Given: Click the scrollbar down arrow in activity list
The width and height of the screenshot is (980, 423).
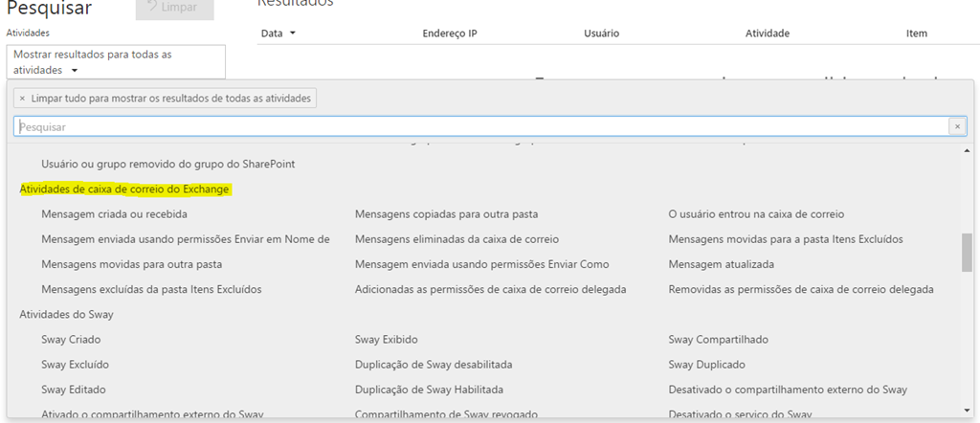Looking at the screenshot, I should tap(967, 410).
